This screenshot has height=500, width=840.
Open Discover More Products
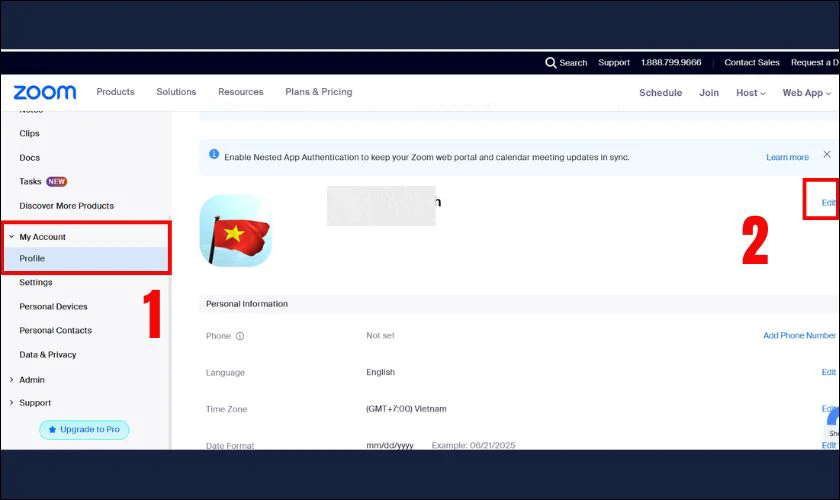[x=66, y=206]
